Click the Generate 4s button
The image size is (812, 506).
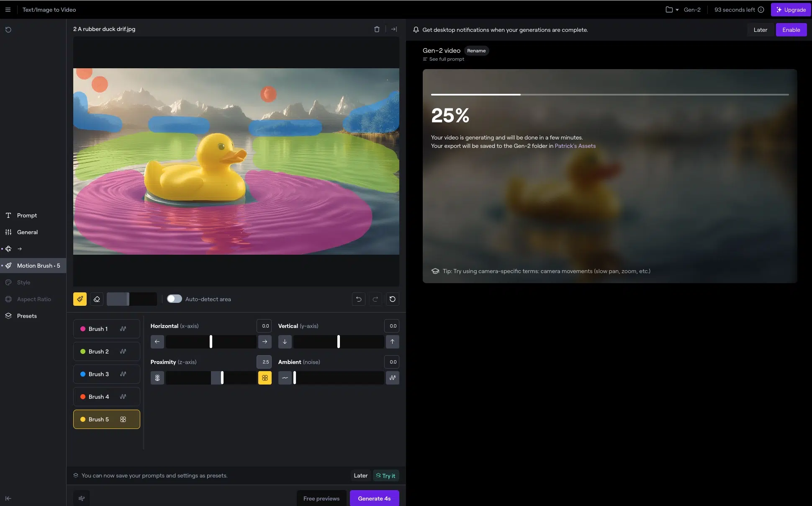pos(374,498)
